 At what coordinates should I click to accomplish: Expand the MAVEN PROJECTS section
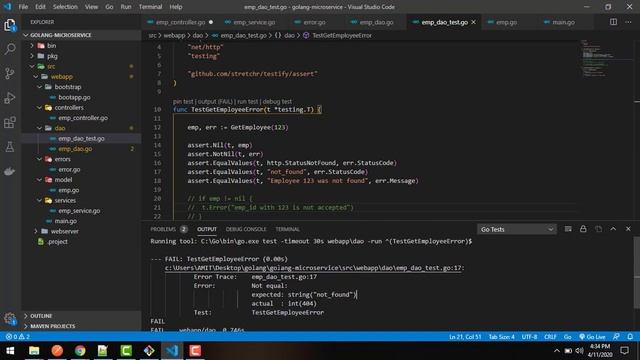point(82,326)
